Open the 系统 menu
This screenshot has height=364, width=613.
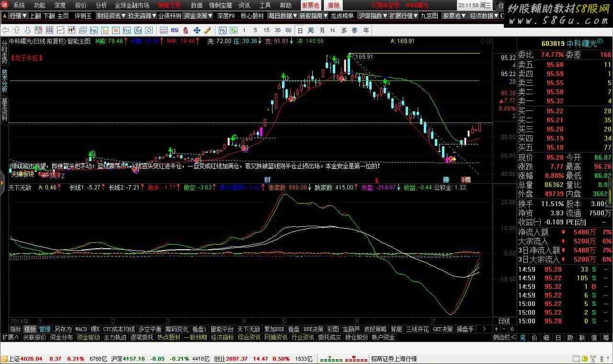coord(19,5)
